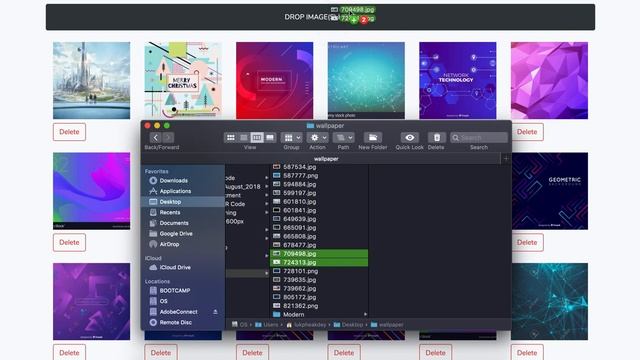Screen dimensions: 640x360
Task: Select file 665091.jpg
Action: point(319,227)
